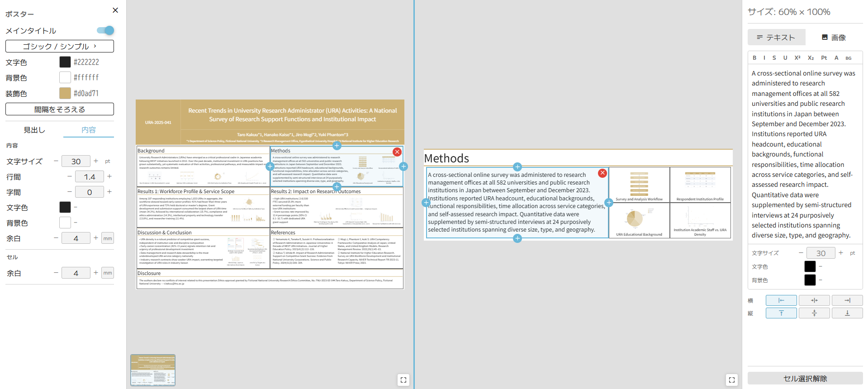Select the URA Educational Background chart

[639, 220]
